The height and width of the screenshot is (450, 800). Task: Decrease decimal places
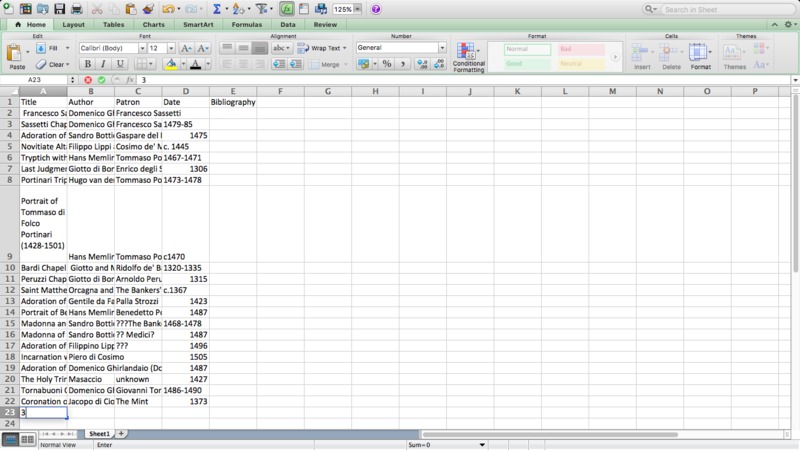pos(439,64)
